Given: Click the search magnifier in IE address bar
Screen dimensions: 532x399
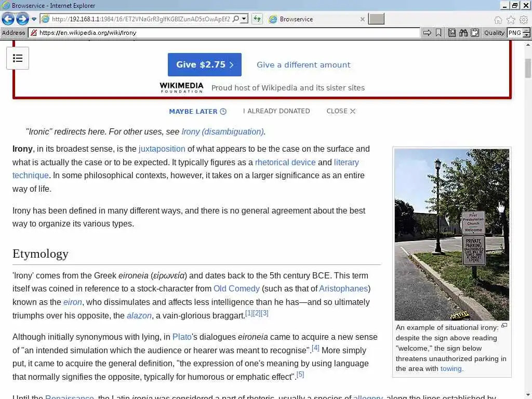Looking at the screenshot, I should pyautogui.click(x=236, y=19).
